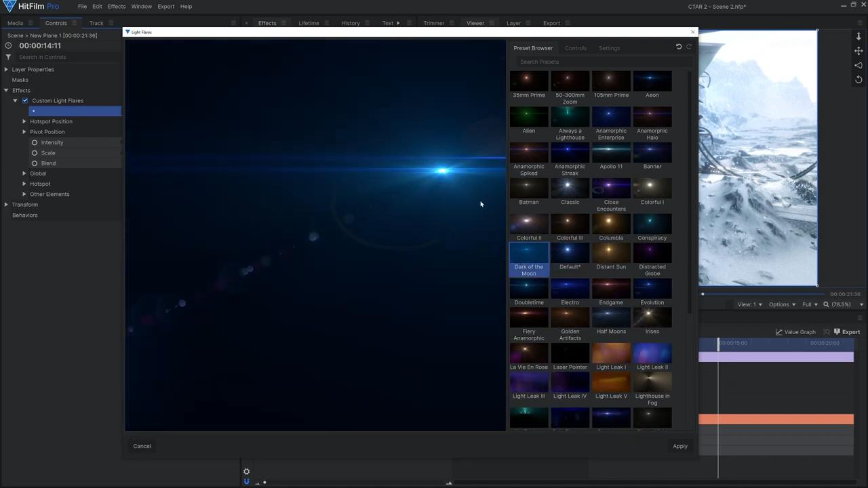Click the viewer playback scrubber handle
The image size is (868, 488).
pyautogui.click(x=703, y=294)
